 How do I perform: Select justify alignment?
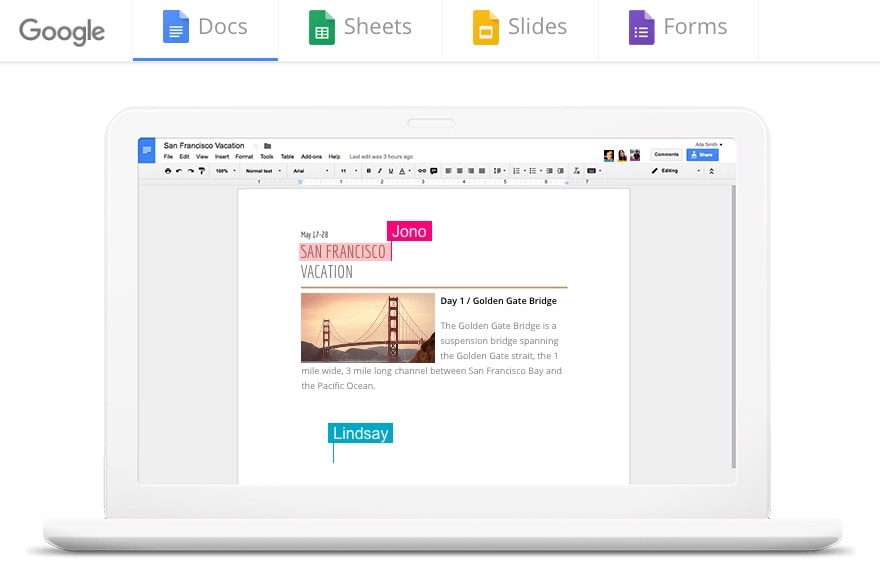[x=482, y=171]
